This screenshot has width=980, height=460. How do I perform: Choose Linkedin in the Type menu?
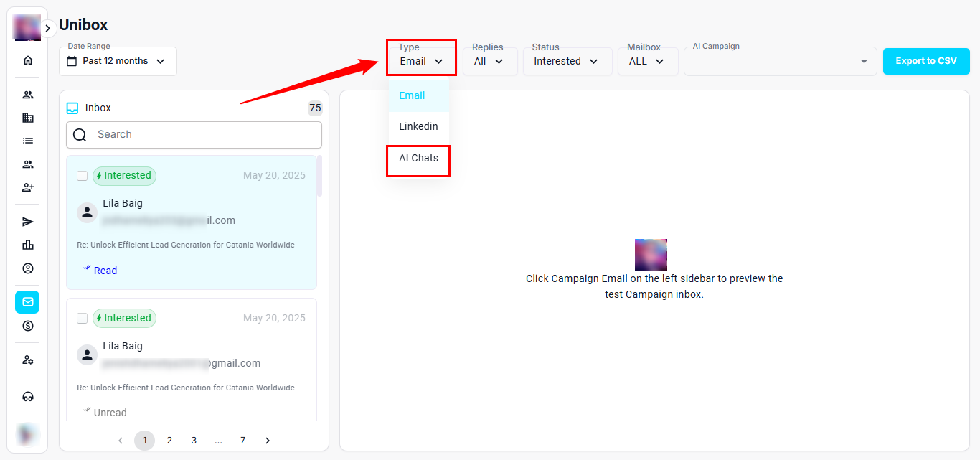pyautogui.click(x=418, y=126)
